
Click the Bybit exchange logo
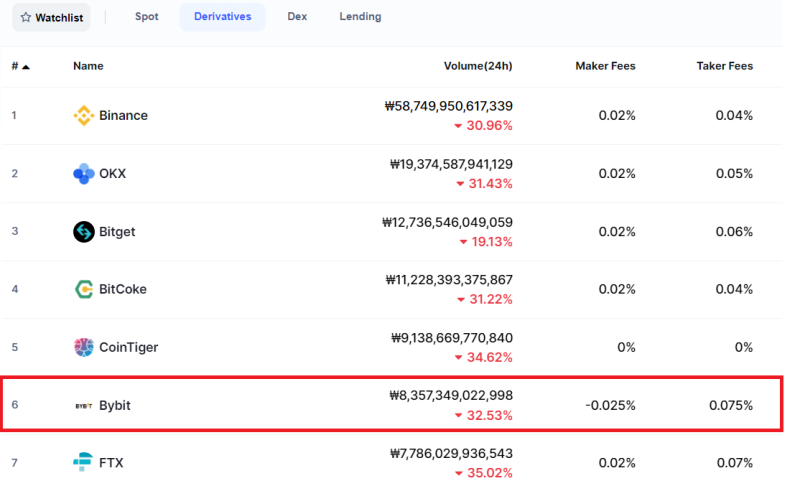[x=84, y=406]
